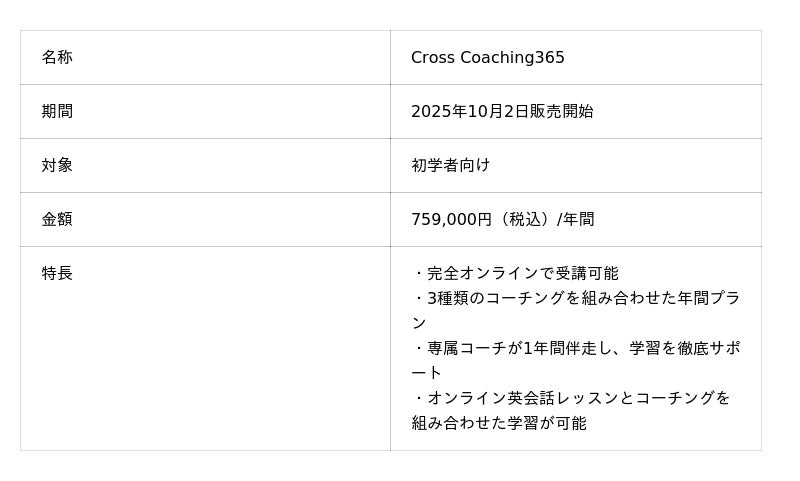Select the Cross Coaching365 name text

[x=487, y=58]
